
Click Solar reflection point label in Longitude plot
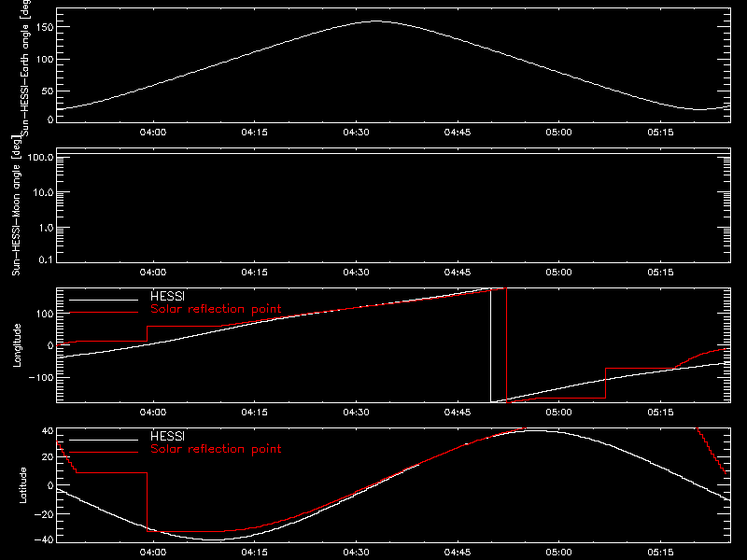click(x=216, y=309)
